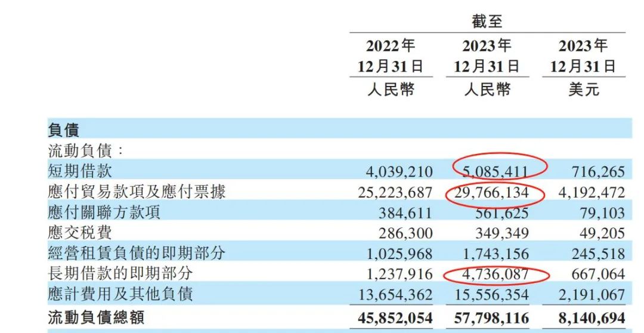Select the 57,798,116 total liabilities value

(487, 317)
